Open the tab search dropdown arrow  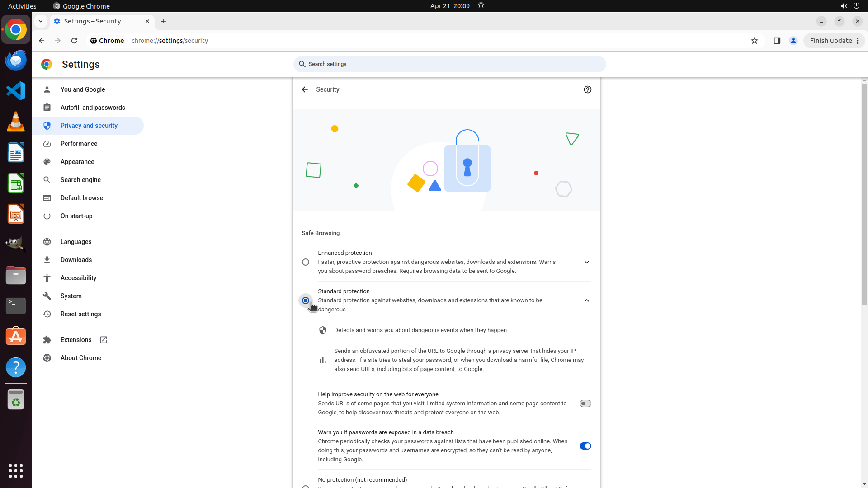[x=41, y=21]
